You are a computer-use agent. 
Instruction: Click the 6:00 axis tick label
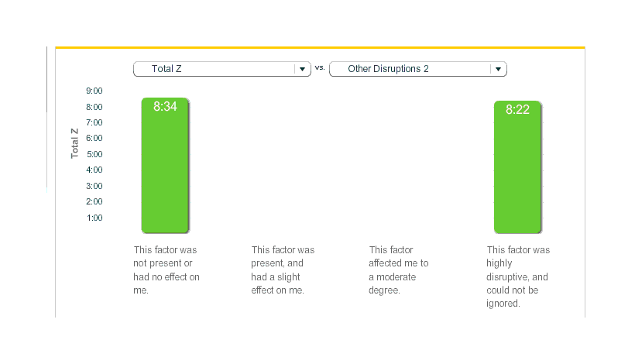[x=94, y=138]
